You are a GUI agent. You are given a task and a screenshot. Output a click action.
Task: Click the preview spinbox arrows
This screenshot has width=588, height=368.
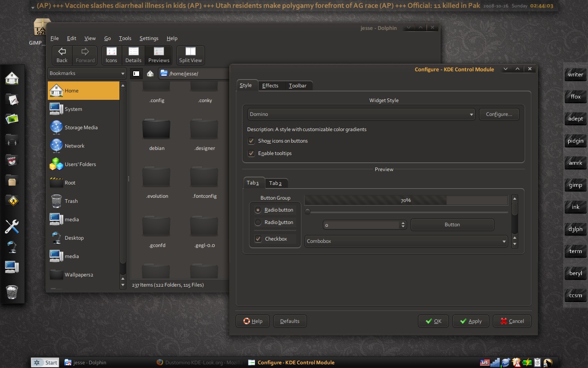coord(403,224)
